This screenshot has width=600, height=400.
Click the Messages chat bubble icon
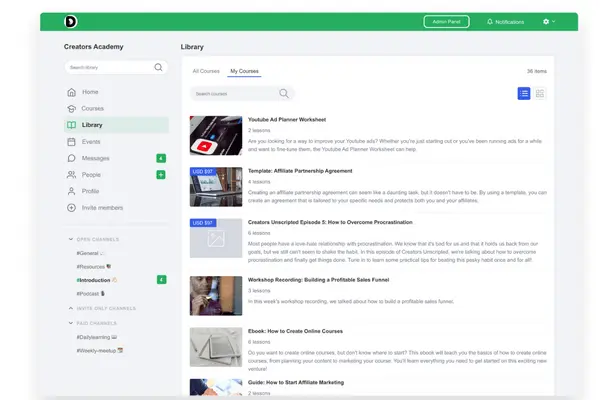pyautogui.click(x=72, y=158)
